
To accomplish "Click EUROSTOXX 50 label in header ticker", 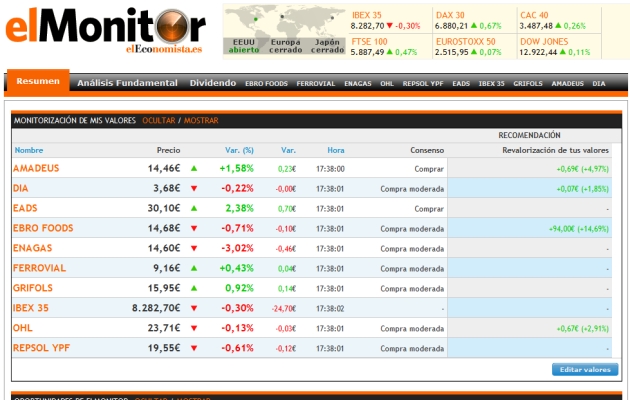I will [x=466, y=41].
